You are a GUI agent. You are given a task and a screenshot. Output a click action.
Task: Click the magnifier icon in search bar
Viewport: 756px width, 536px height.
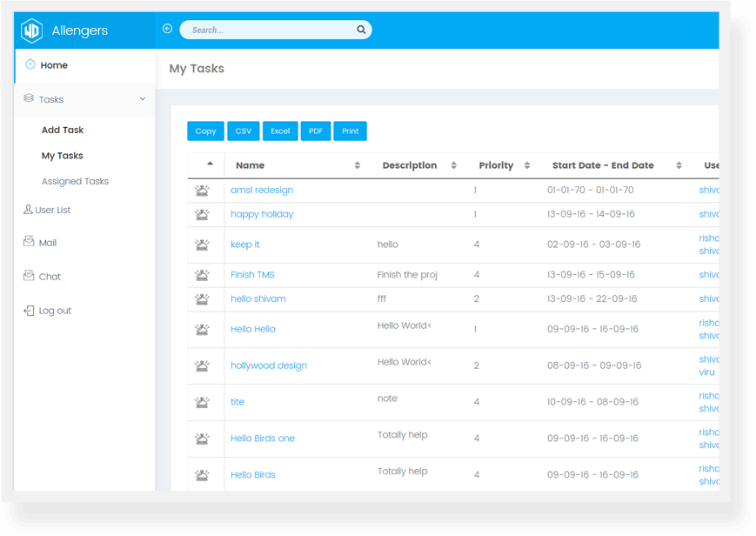pyautogui.click(x=361, y=30)
